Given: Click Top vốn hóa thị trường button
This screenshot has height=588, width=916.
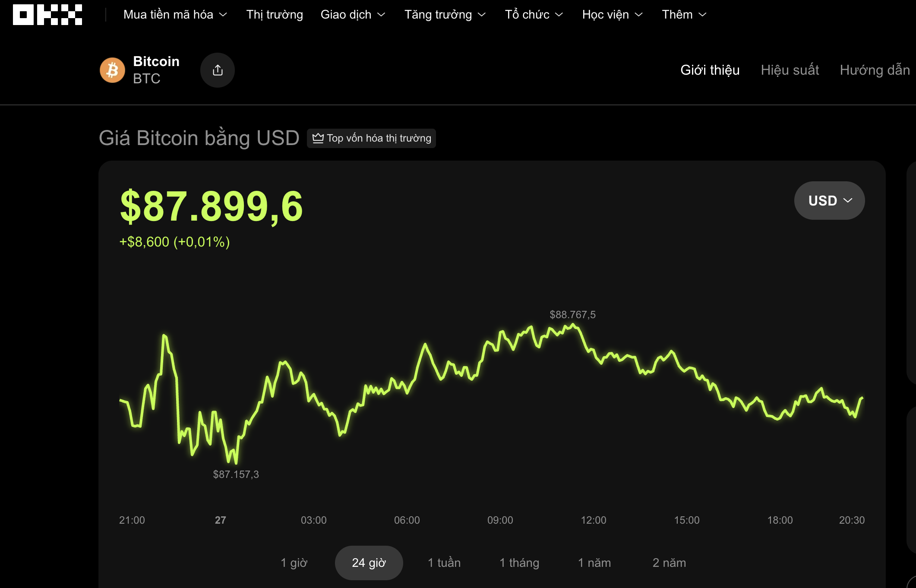Looking at the screenshot, I should tap(371, 138).
